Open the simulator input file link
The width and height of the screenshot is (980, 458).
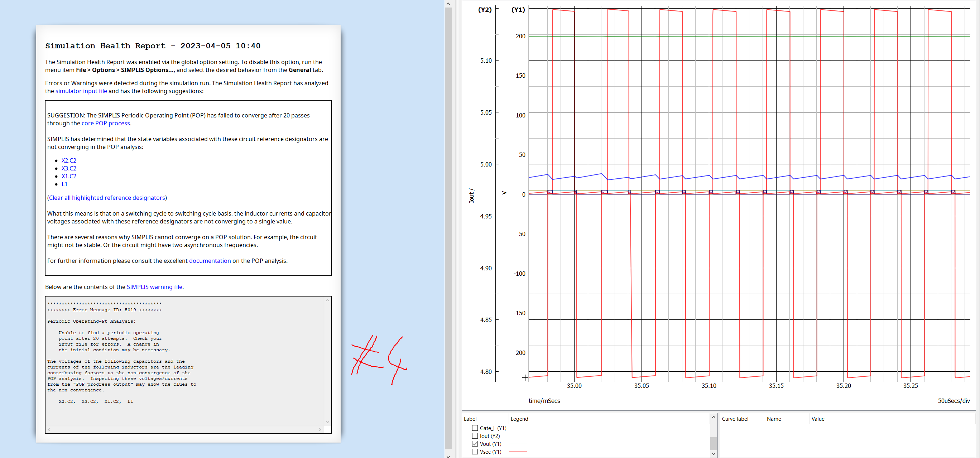click(81, 91)
